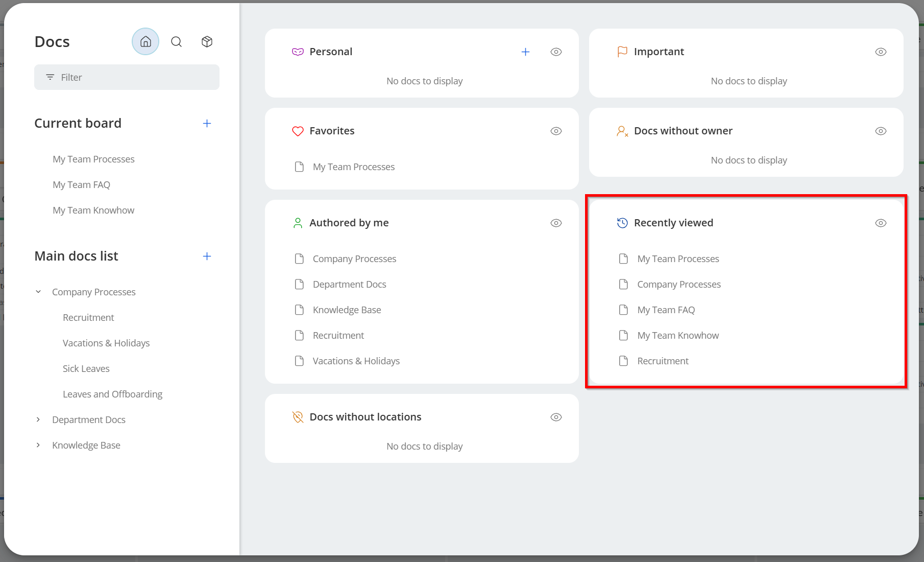This screenshot has width=924, height=562.
Task: Select Sick Leaves in Main docs list
Action: tap(86, 369)
